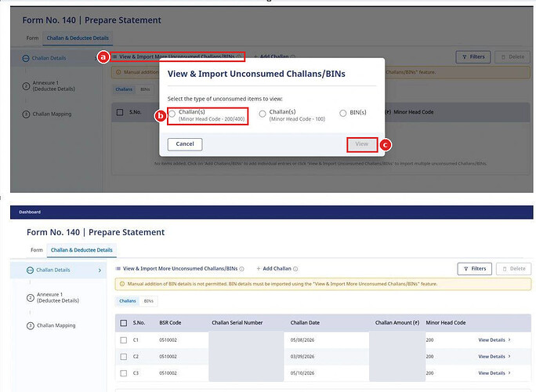Click the arrow after View Details in C3 row
The image size is (536, 392).
(509, 373)
